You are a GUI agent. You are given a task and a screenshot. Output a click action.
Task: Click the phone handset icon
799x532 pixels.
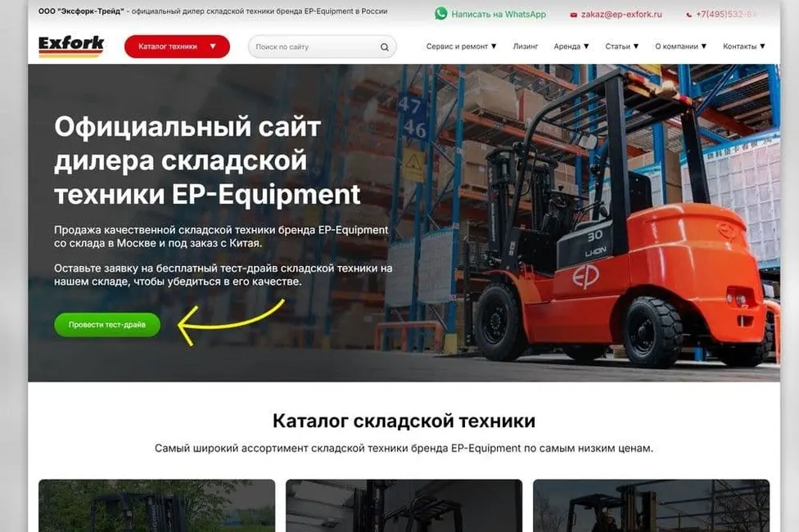689,15
